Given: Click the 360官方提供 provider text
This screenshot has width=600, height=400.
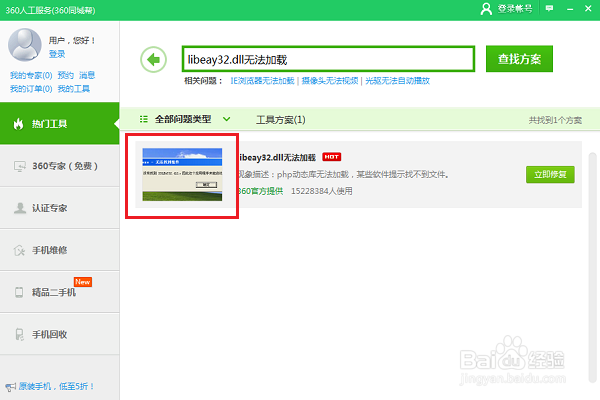Looking at the screenshot, I should [261, 191].
